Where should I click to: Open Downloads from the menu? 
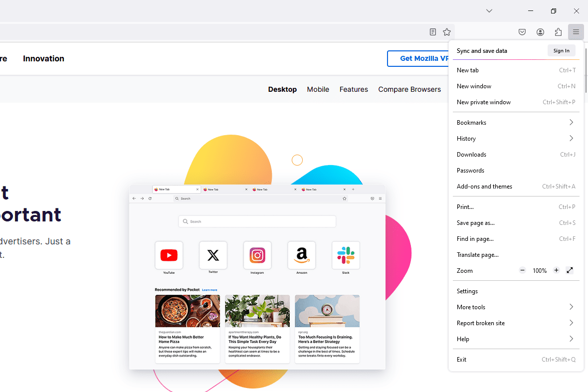pos(516,155)
